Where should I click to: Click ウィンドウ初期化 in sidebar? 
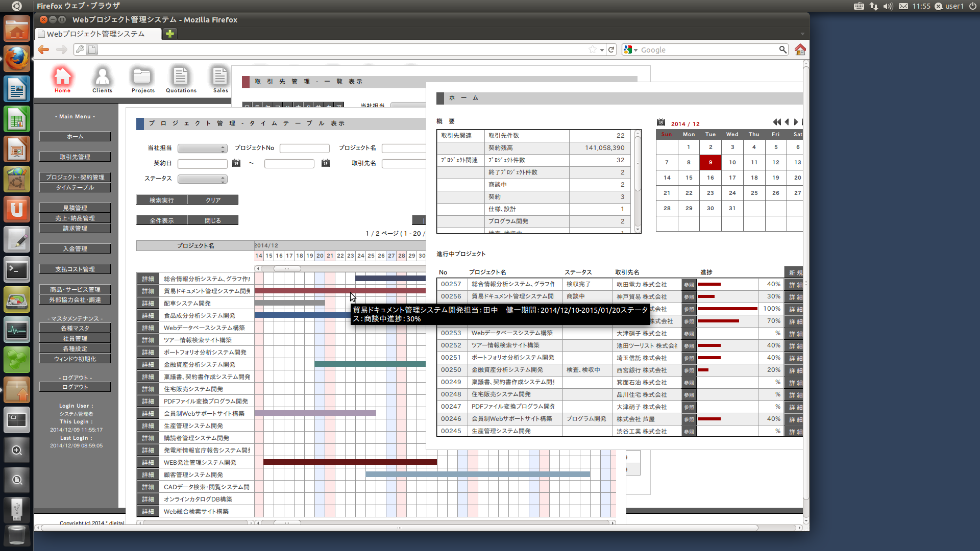point(75,359)
